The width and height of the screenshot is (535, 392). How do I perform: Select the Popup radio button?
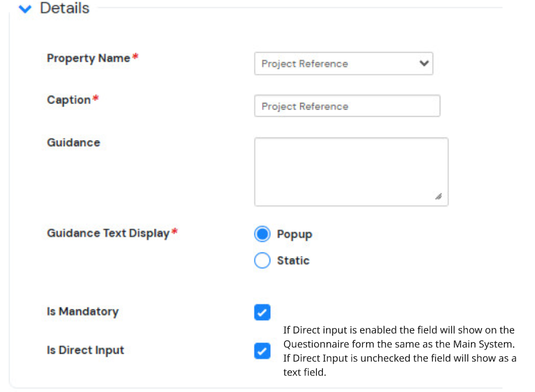pyautogui.click(x=262, y=234)
